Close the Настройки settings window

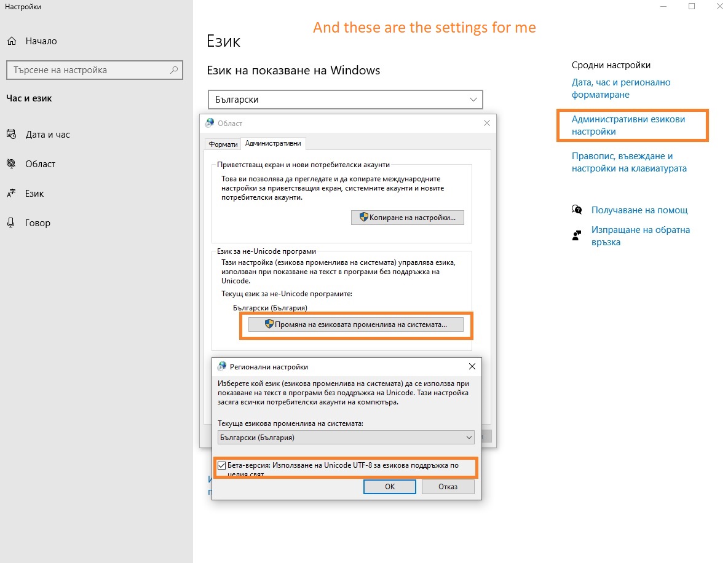click(719, 7)
